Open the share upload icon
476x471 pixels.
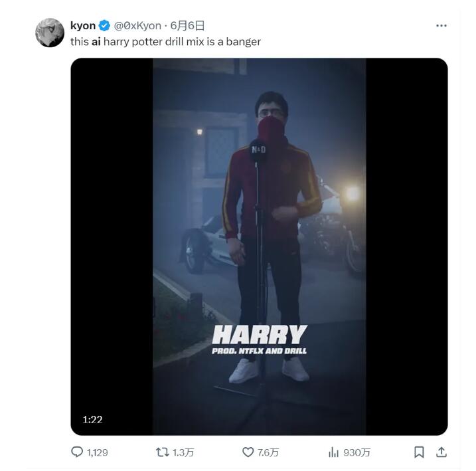[441, 452]
